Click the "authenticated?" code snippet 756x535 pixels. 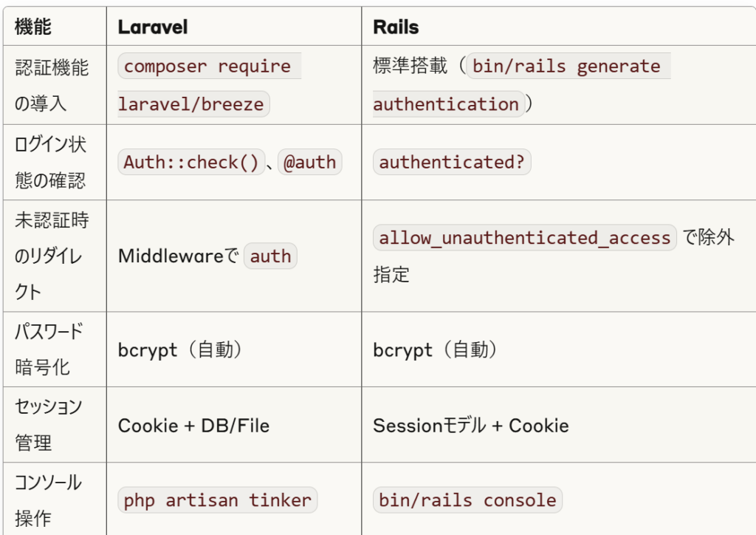coord(452,162)
